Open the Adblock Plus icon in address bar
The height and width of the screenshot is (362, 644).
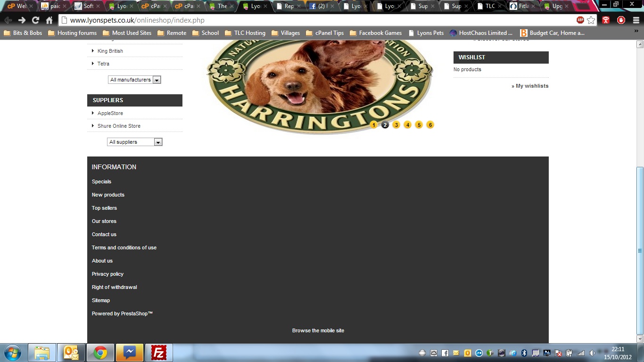click(580, 20)
